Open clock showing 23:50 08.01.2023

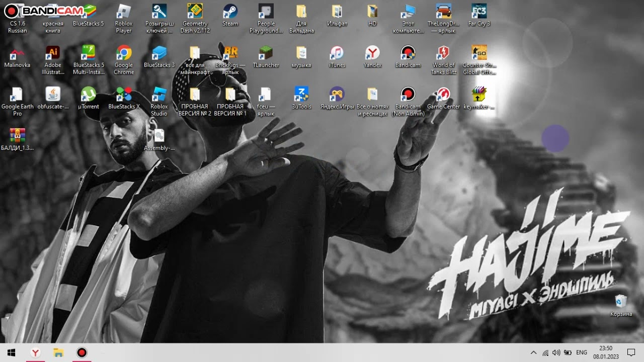click(606, 352)
